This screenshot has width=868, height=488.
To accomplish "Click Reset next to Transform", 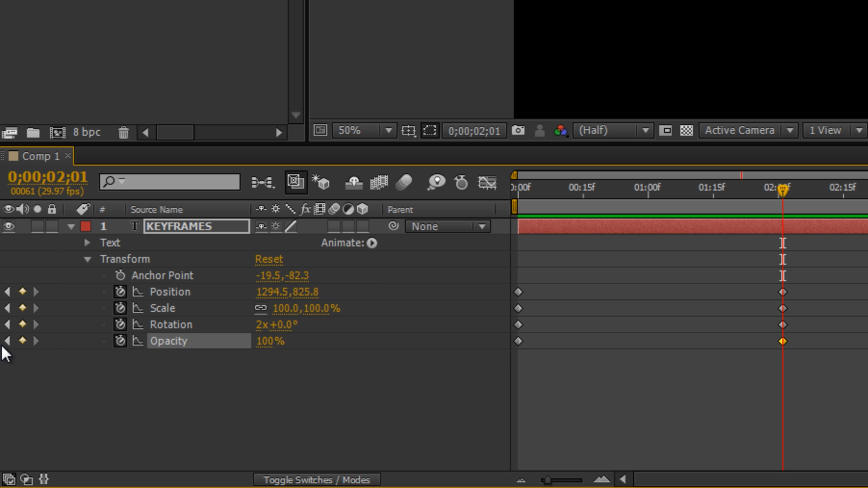I will (x=269, y=259).
